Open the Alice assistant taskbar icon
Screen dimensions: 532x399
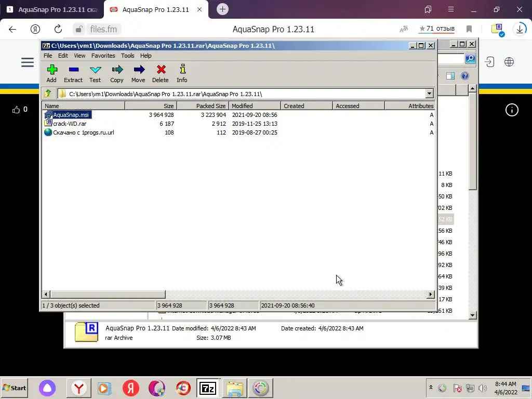47,388
